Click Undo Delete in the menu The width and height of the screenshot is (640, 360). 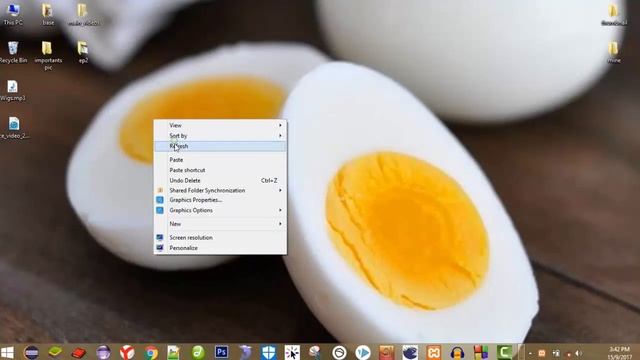[220, 180]
